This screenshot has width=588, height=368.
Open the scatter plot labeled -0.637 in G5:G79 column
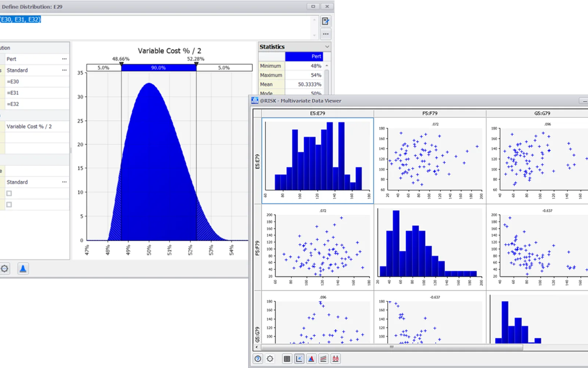tap(537, 247)
